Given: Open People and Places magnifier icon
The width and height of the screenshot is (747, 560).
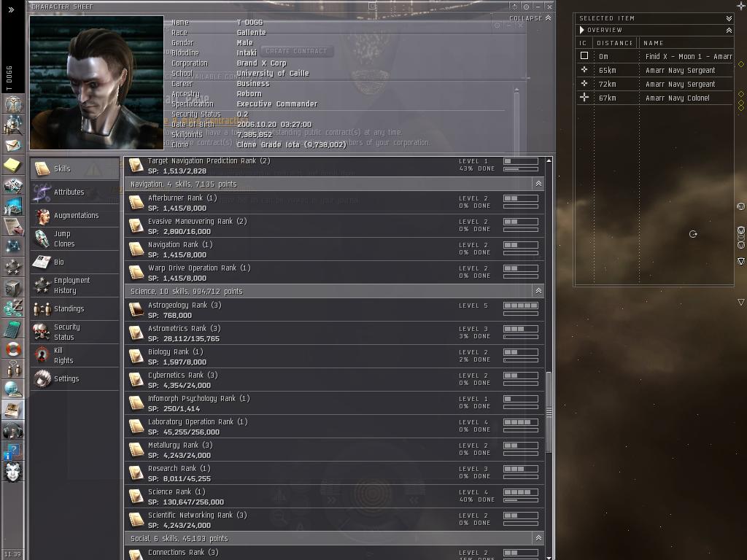Looking at the screenshot, I should pos(13,124).
